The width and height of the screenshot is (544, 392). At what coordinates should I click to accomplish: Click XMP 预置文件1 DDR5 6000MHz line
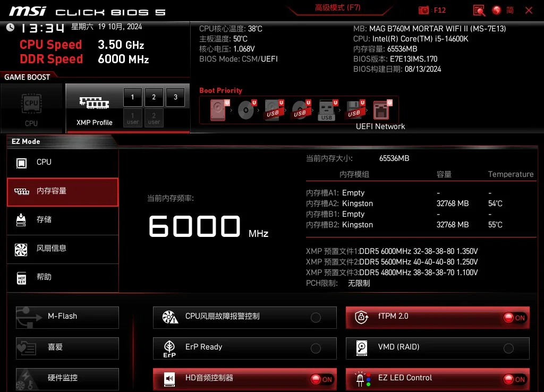click(x=392, y=251)
